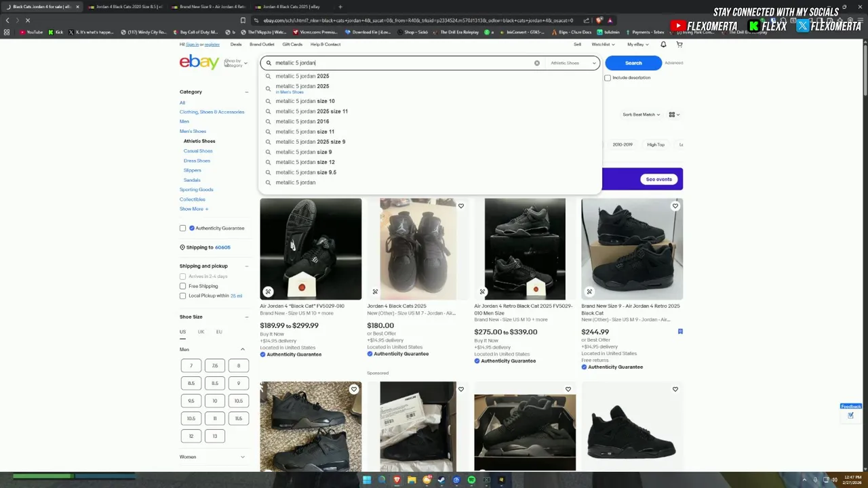The width and height of the screenshot is (868, 488).
Task: Click the Brave shields icon in address bar
Action: [x=599, y=20]
